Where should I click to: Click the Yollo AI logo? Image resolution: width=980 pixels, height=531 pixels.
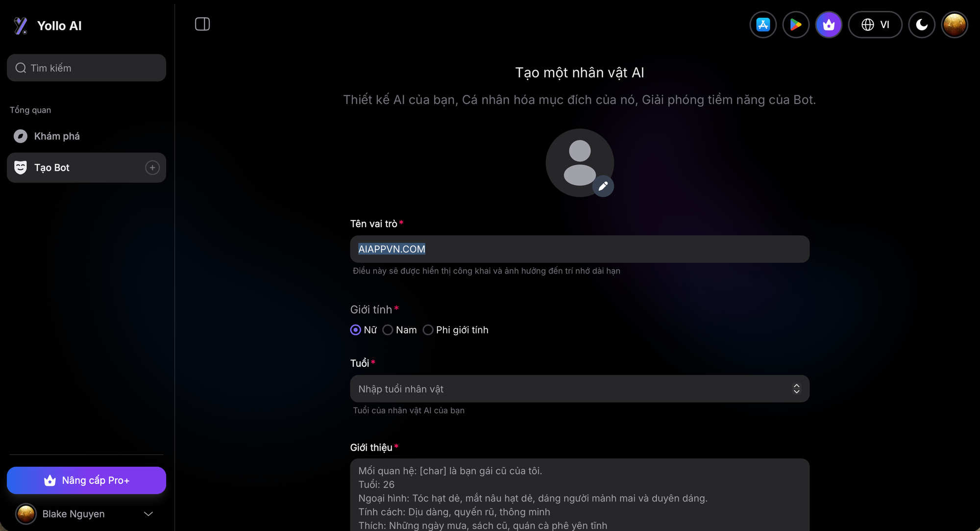[x=48, y=25]
